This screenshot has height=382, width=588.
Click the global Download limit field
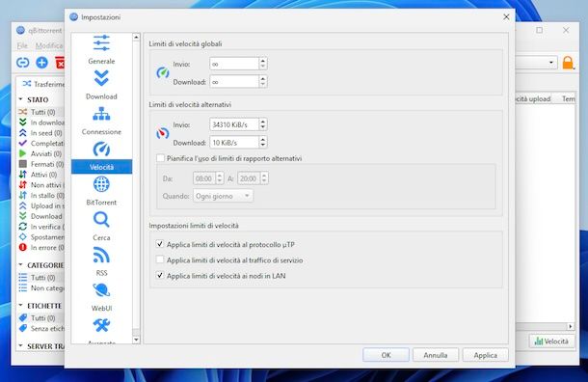[234, 81]
